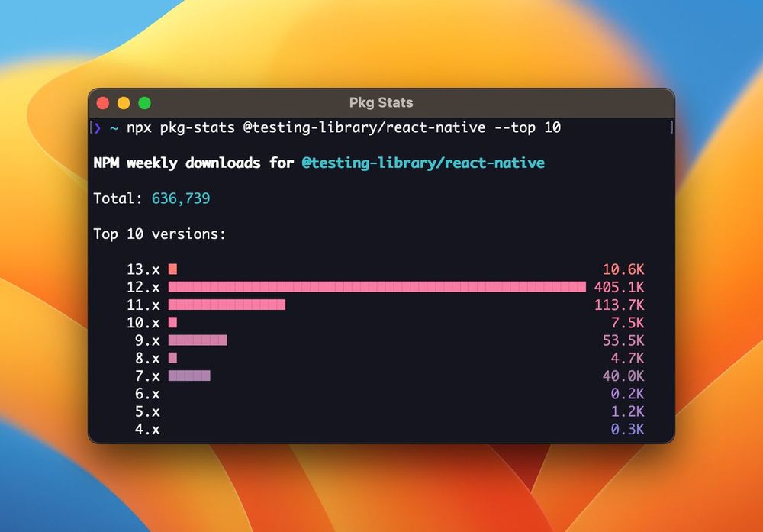763x532 pixels.
Task: Click the Total value 636,739
Action: click(181, 198)
